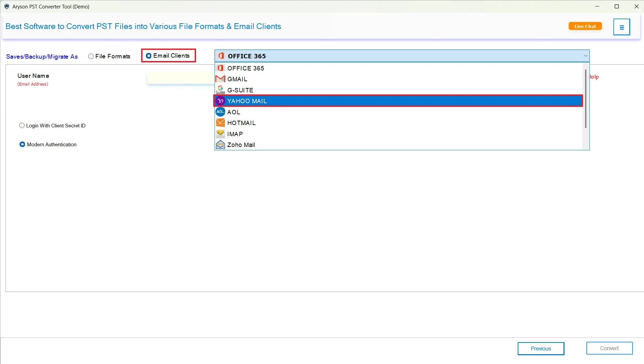Maximize the Aryson PST Converter window
Screen dimensions: 644x364
click(617, 6)
